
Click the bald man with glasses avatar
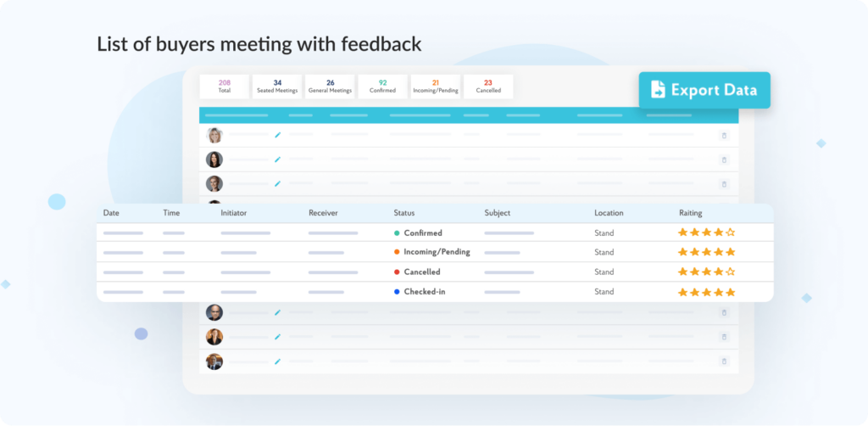click(214, 312)
